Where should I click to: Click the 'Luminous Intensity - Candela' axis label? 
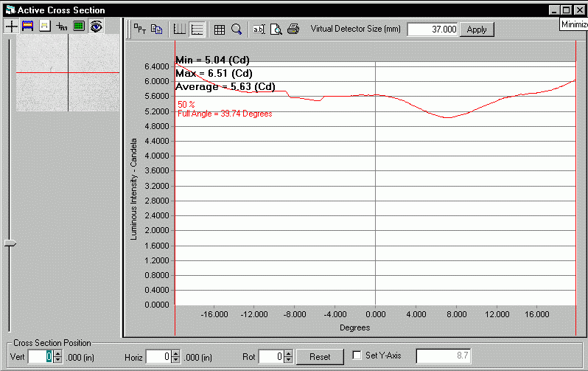(133, 190)
